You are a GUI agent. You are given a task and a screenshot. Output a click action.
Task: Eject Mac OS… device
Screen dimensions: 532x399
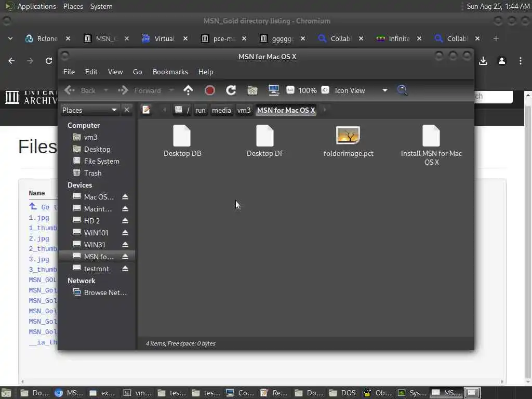(x=125, y=197)
